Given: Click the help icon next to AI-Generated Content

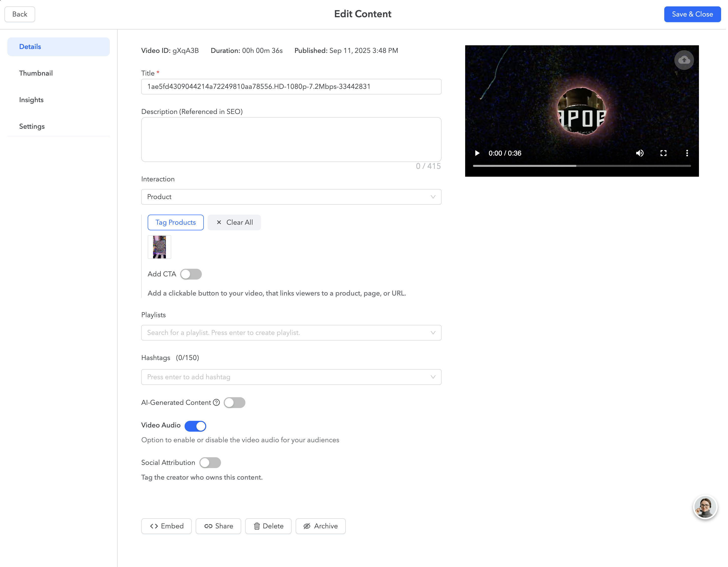Looking at the screenshot, I should point(216,402).
